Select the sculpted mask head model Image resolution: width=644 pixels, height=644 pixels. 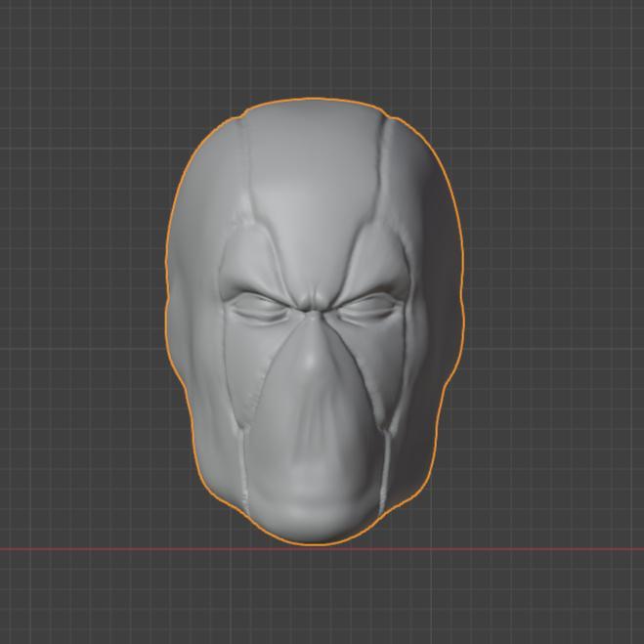[x=315, y=322]
